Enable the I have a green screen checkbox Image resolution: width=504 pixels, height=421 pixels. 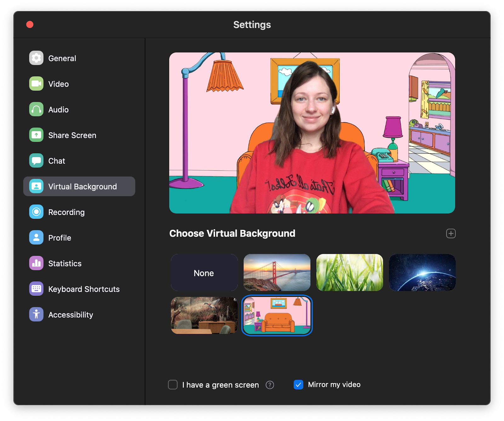(x=173, y=385)
